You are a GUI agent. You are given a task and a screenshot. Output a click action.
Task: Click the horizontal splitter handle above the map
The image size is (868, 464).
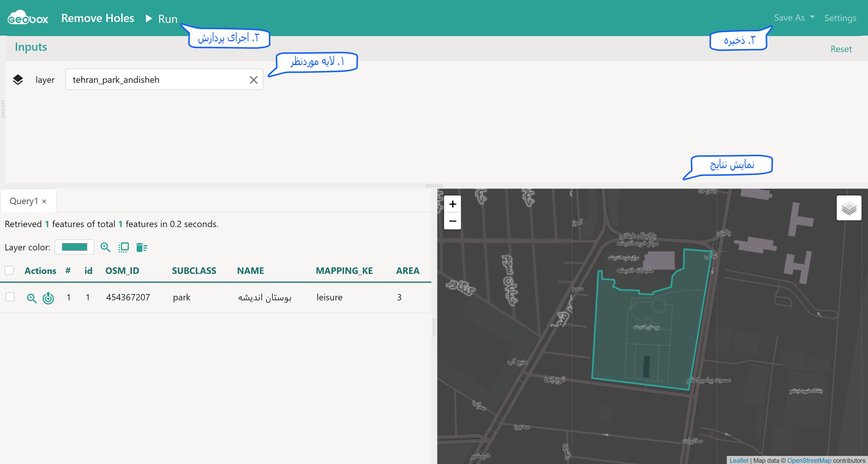click(434, 186)
